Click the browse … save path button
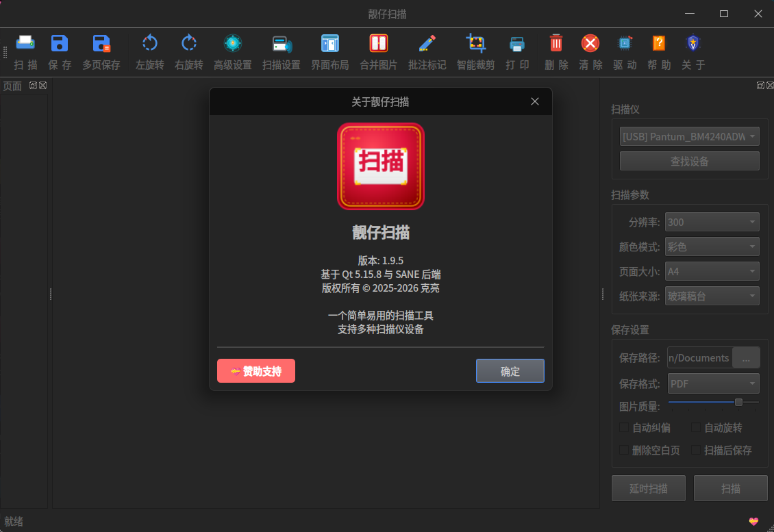This screenshot has height=532, width=774. 746,358
